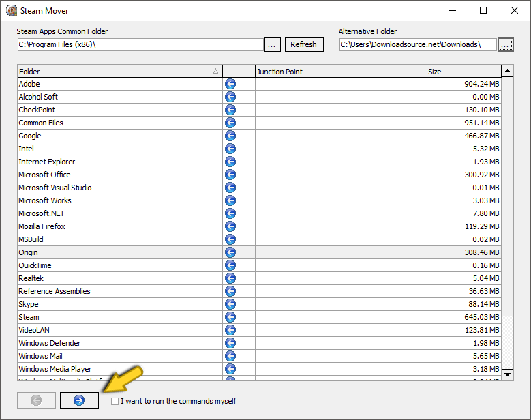Click the blue arrow icon in Steam row

[230, 317]
